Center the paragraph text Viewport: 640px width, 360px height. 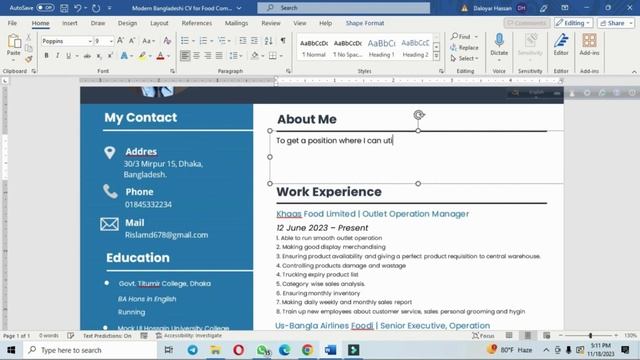196,56
